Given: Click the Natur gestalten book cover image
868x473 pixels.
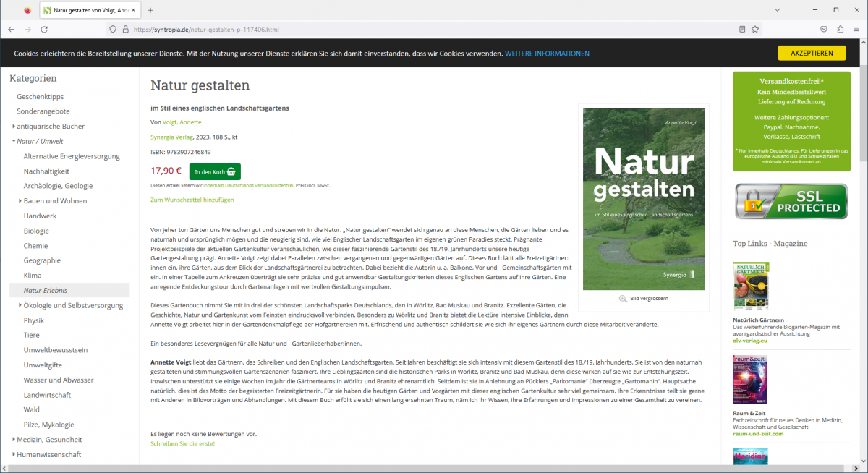Looking at the screenshot, I should 643,199.
